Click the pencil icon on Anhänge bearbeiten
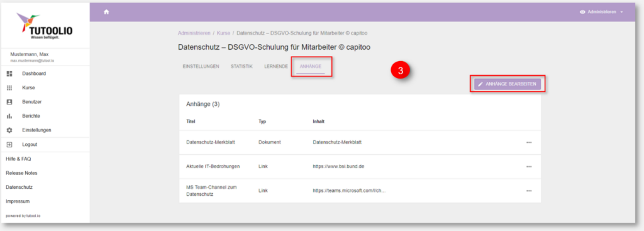Viewport: 644px width, 231px height. pyautogui.click(x=480, y=84)
